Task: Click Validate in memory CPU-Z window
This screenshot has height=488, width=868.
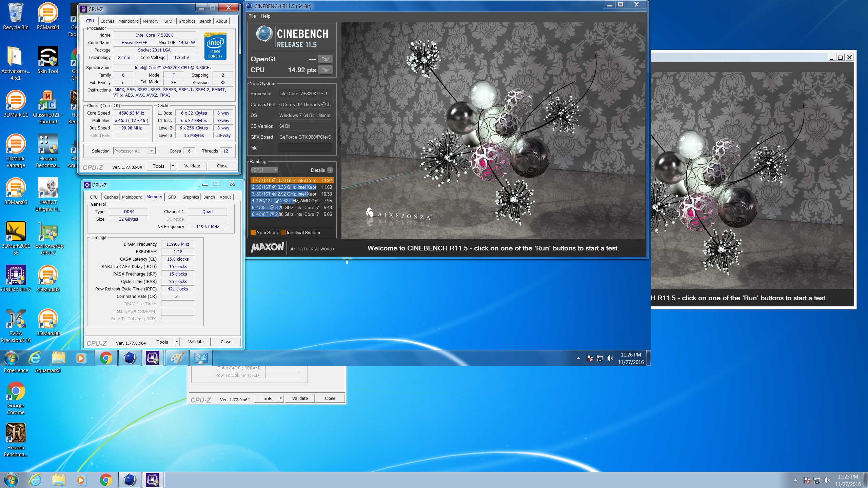Action: pos(196,342)
